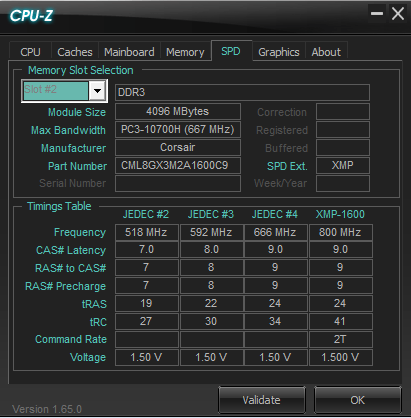411x418 pixels.
Task: Click the RAS# Precharge row label
Action: click(66, 286)
